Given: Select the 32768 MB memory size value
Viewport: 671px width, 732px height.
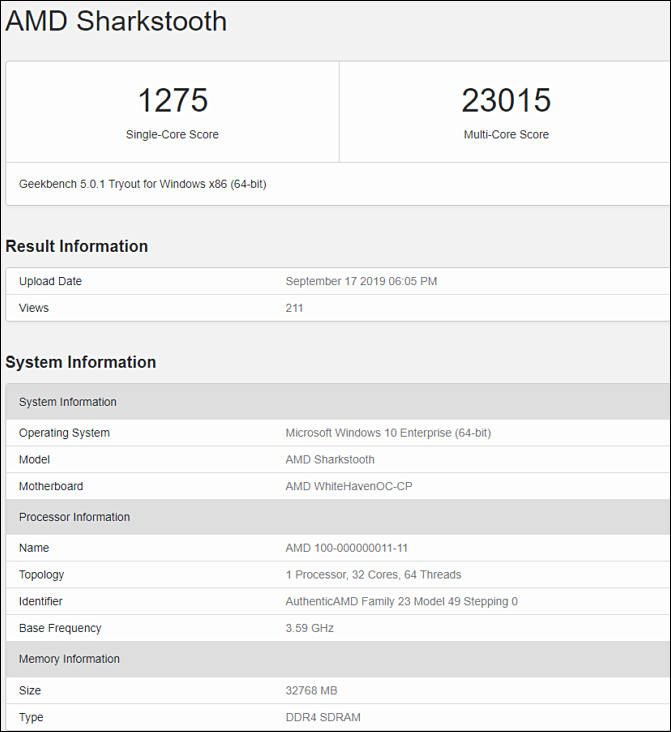Looking at the screenshot, I should tap(311, 690).
